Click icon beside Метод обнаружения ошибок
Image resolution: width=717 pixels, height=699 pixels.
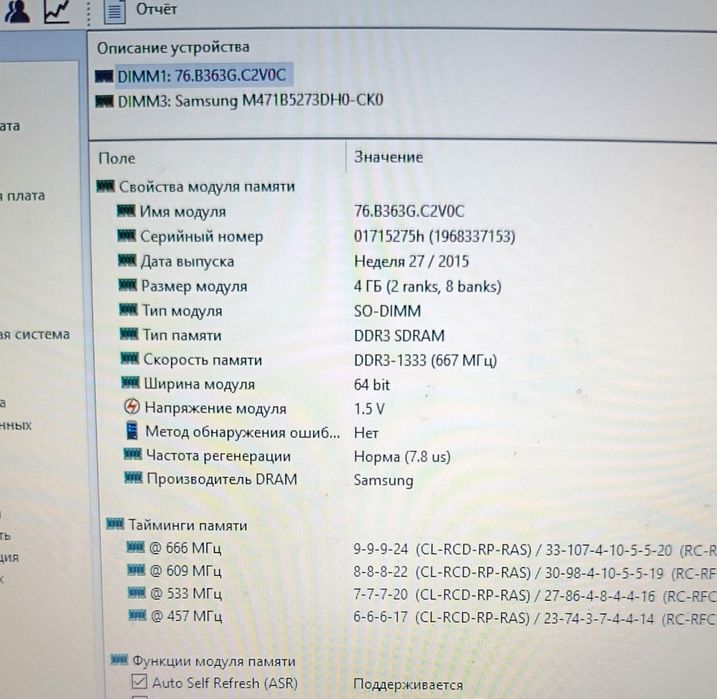(132, 430)
